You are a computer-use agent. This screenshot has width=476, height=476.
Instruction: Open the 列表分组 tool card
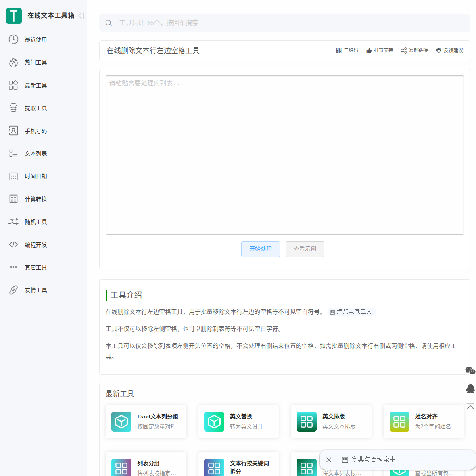click(146, 464)
